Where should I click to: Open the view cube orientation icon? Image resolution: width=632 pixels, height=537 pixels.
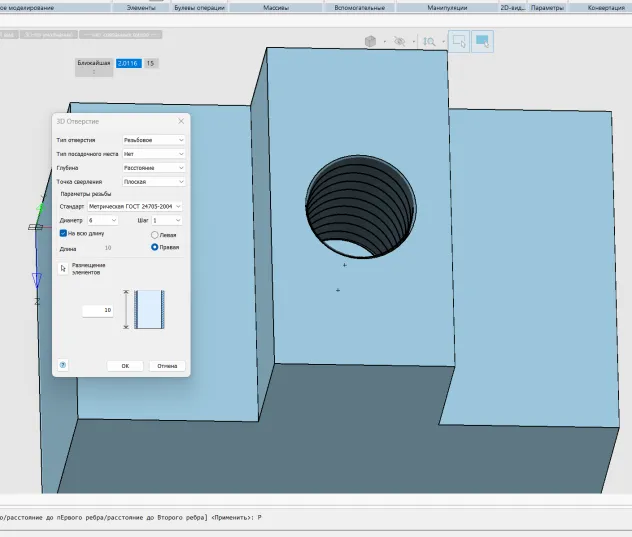tap(370, 41)
